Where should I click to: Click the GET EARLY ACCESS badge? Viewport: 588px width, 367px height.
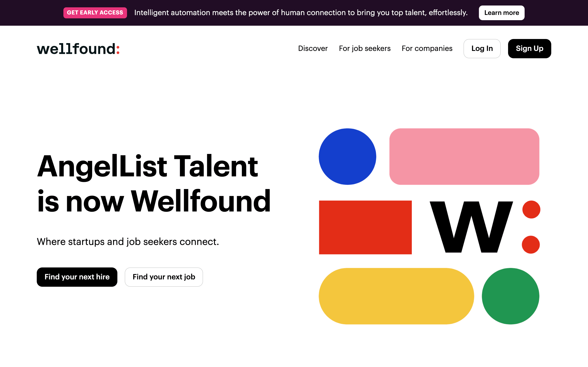click(95, 13)
